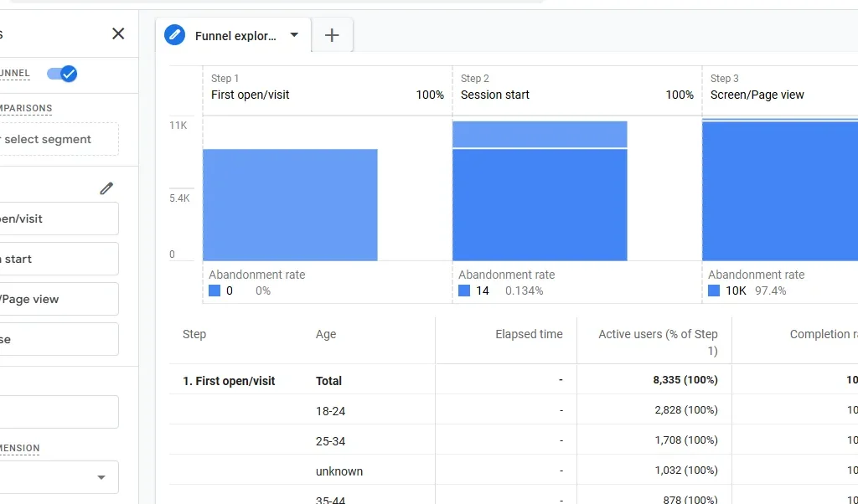This screenshot has height=504, width=858.
Task: Select the Funnel exploration tab
Action: [234, 35]
